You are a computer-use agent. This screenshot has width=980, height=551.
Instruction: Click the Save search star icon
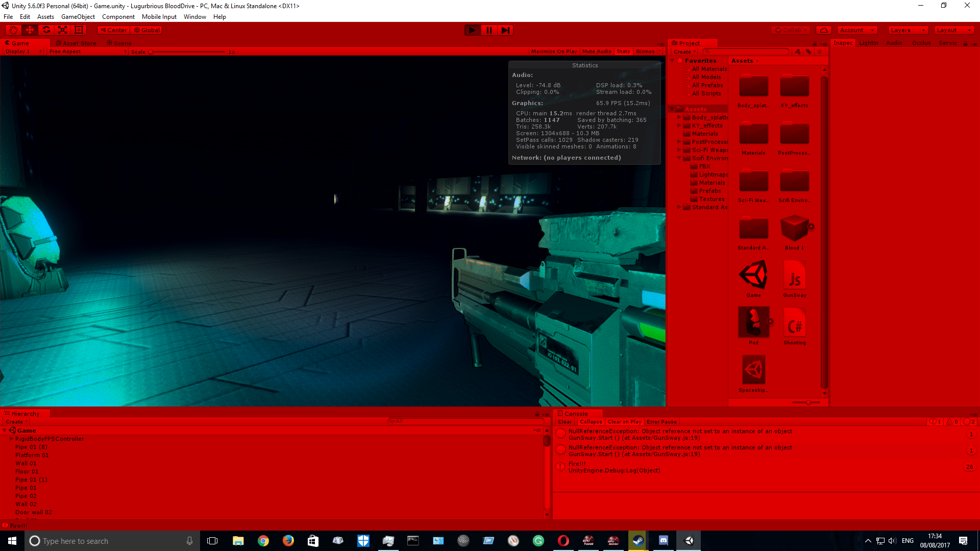(x=820, y=52)
